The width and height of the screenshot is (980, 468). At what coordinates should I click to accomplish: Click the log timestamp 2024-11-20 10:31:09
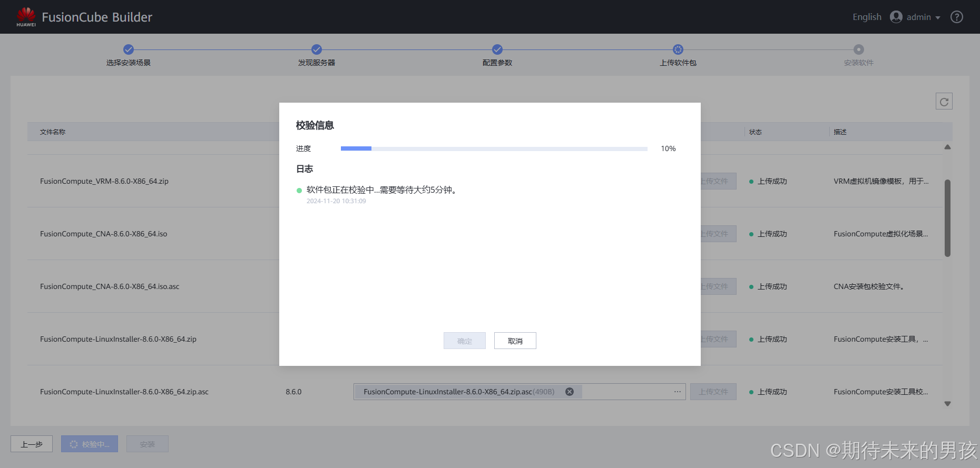click(x=336, y=201)
